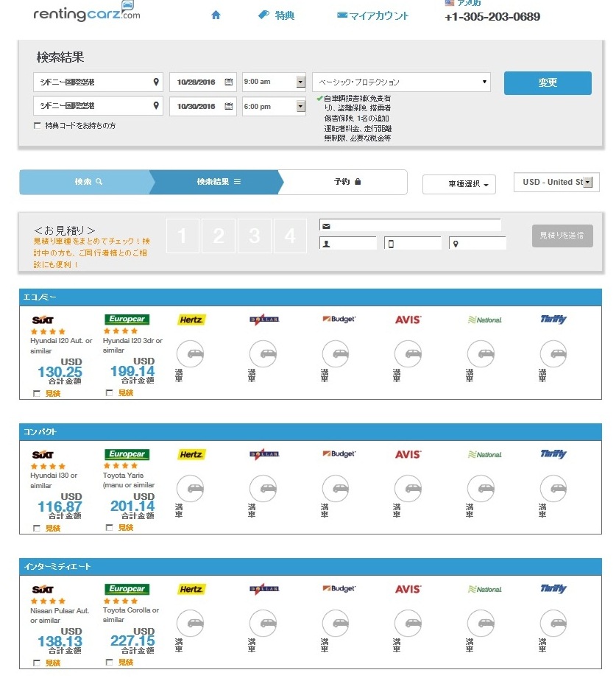Viewport: 616px width, 681px height.
Task: Click the pickup location field シドニー国際空港
Action: click(x=98, y=82)
